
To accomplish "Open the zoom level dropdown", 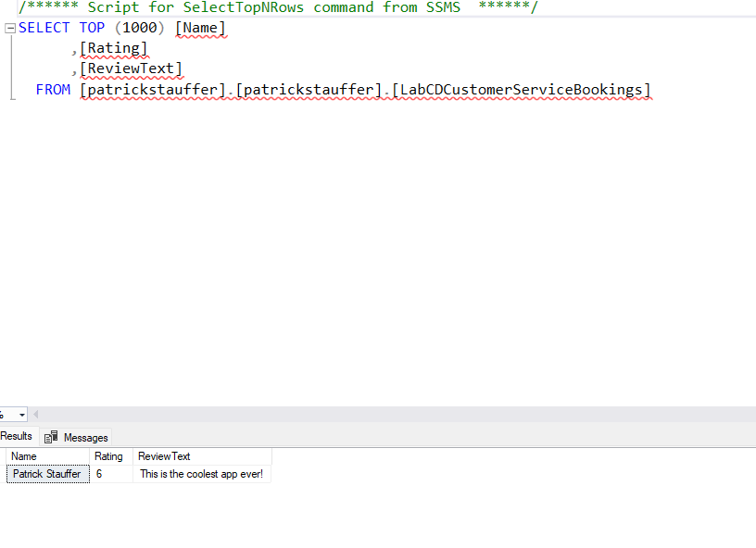I will (21, 415).
